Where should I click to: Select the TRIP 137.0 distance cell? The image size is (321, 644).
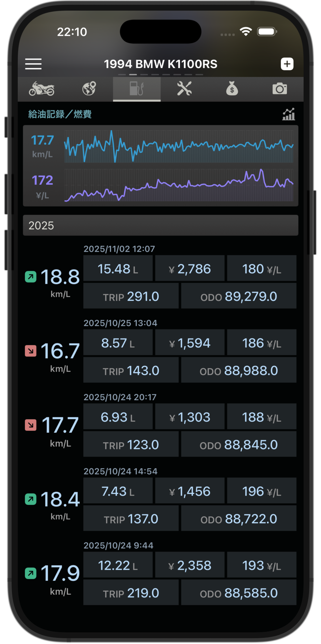click(x=131, y=519)
